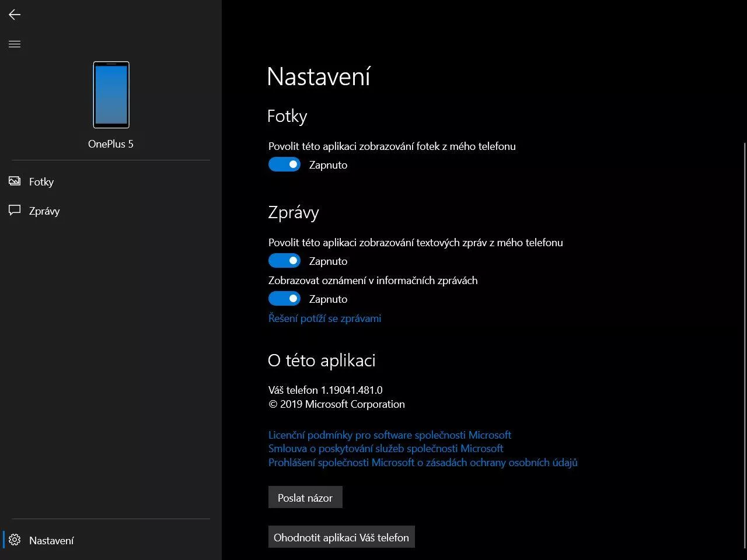Click the Zprávy section heading
747x560 pixels.
pyautogui.click(x=294, y=212)
